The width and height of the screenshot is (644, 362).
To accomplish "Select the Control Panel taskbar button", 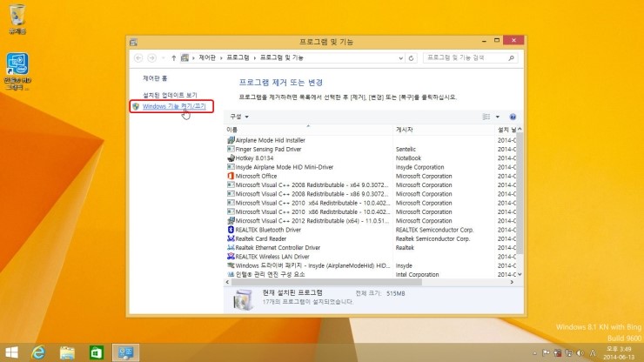I will pyautogui.click(x=125, y=352).
